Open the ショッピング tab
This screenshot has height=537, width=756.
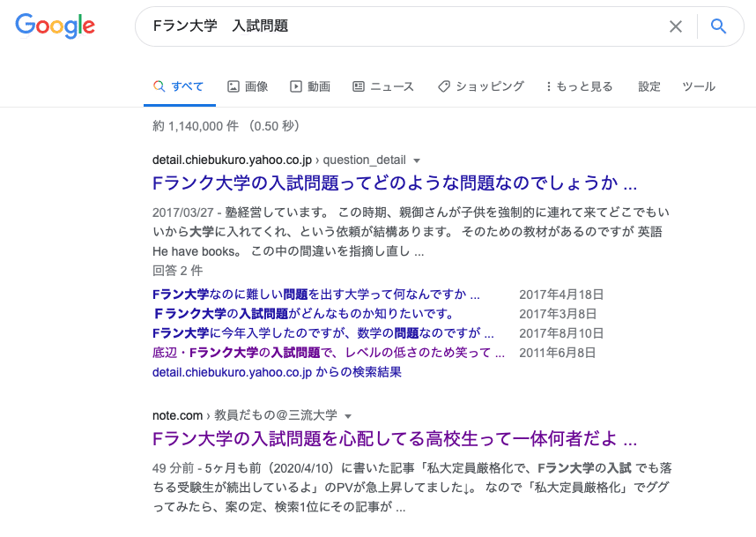pyautogui.click(x=481, y=86)
